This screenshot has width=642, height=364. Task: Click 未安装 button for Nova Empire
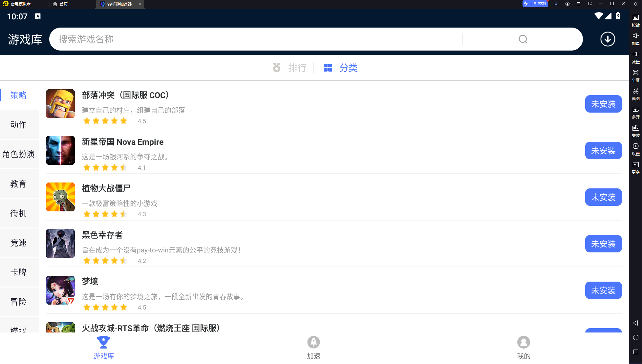tap(603, 150)
